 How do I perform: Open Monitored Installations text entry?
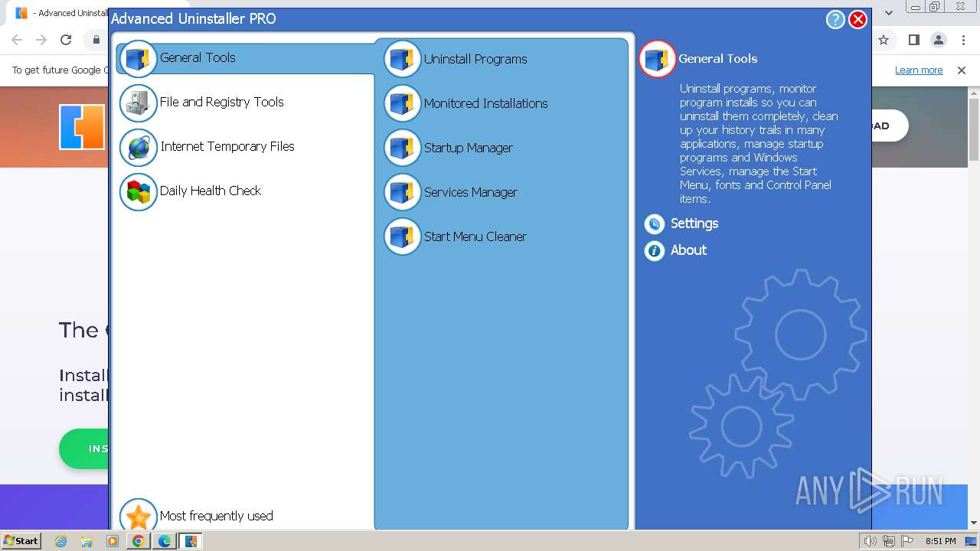pyautogui.click(x=486, y=103)
